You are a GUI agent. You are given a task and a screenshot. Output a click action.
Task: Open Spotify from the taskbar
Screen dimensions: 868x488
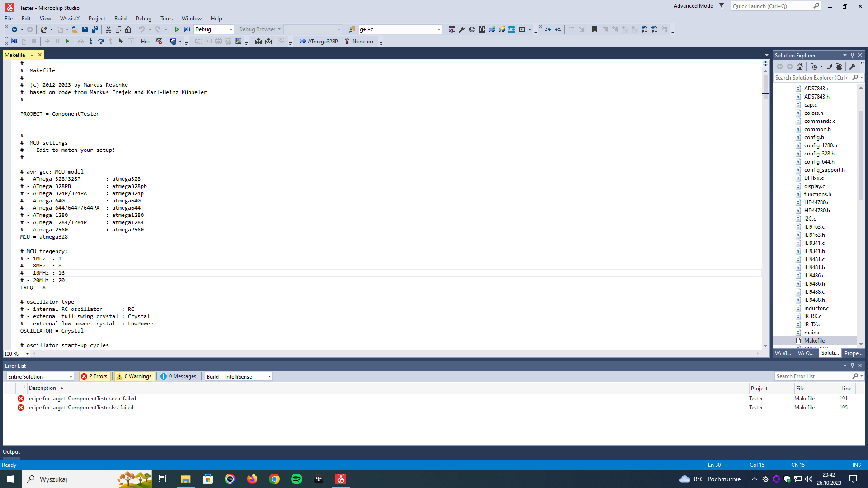(297, 479)
